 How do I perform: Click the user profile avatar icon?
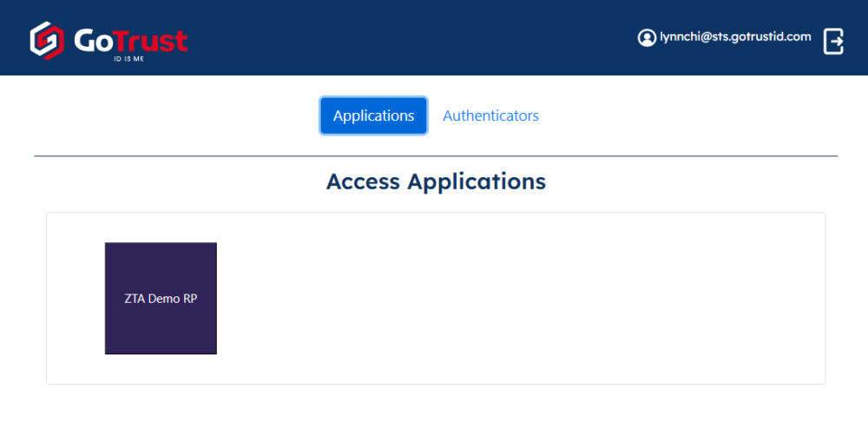(647, 37)
